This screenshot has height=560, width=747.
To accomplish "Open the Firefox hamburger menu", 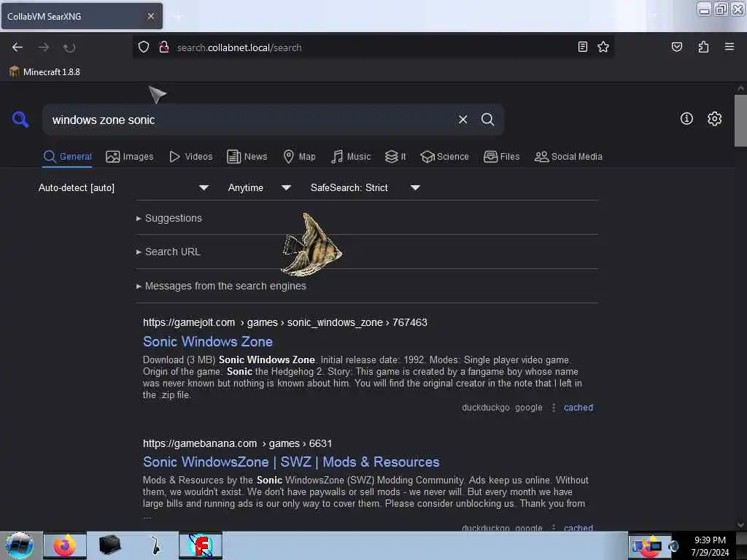I will coord(729,47).
